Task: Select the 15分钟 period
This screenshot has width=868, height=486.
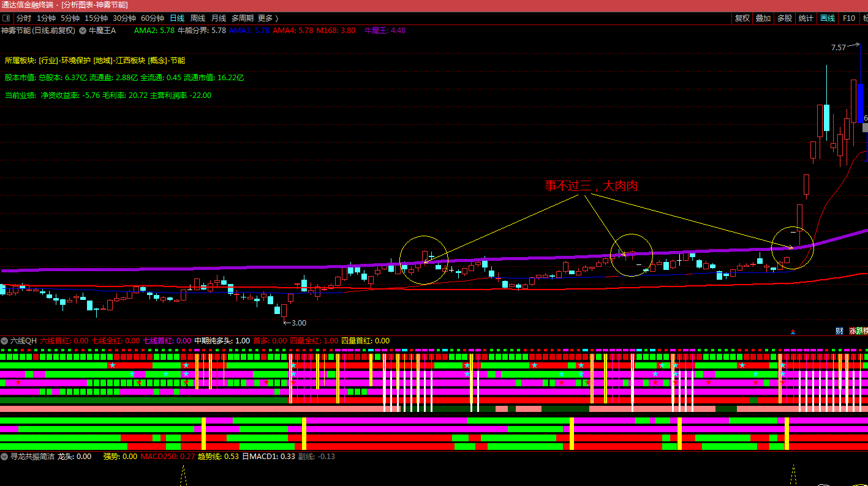Action: [x=96, y=18]
